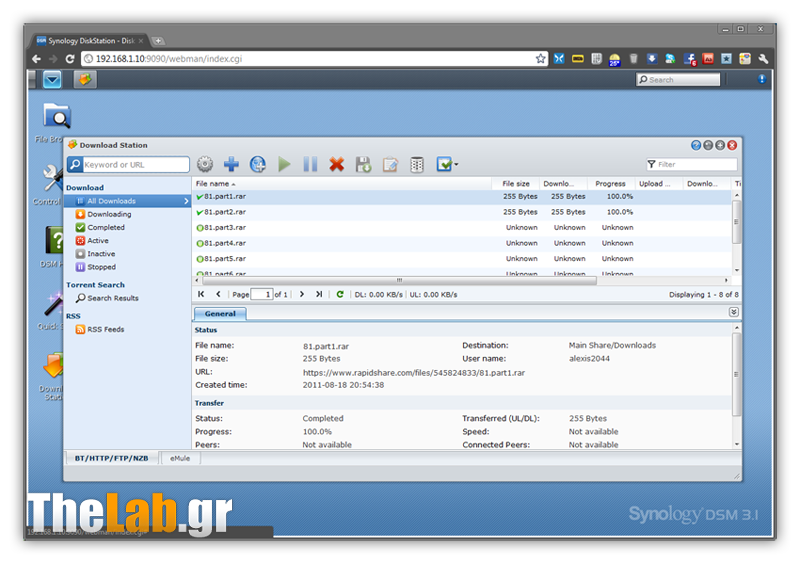Open Download Station settings gear
This screenshot has height=564, width=800.
pyautogui.click(x=205, y=164)
